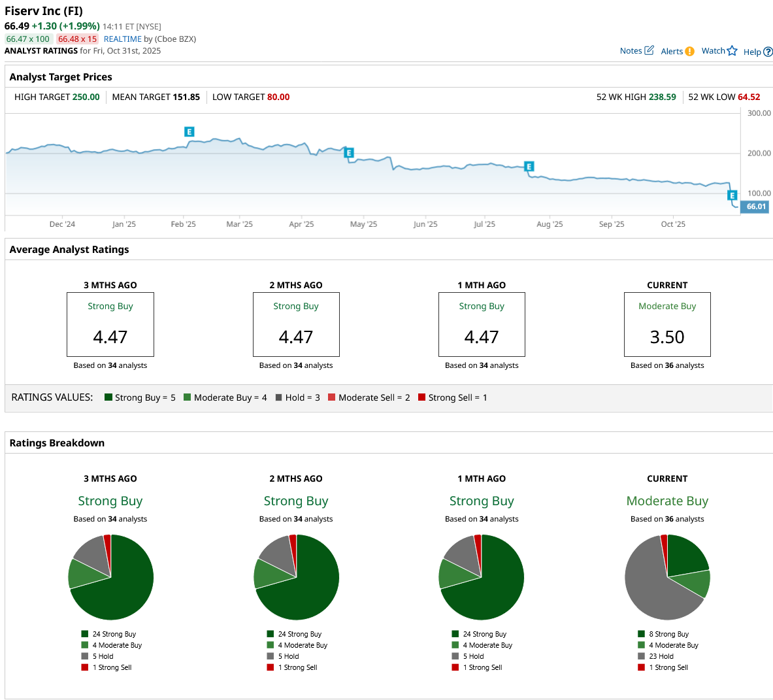
Task: Click the earnings marker near late April '25
Action: (x=349, y=153)
